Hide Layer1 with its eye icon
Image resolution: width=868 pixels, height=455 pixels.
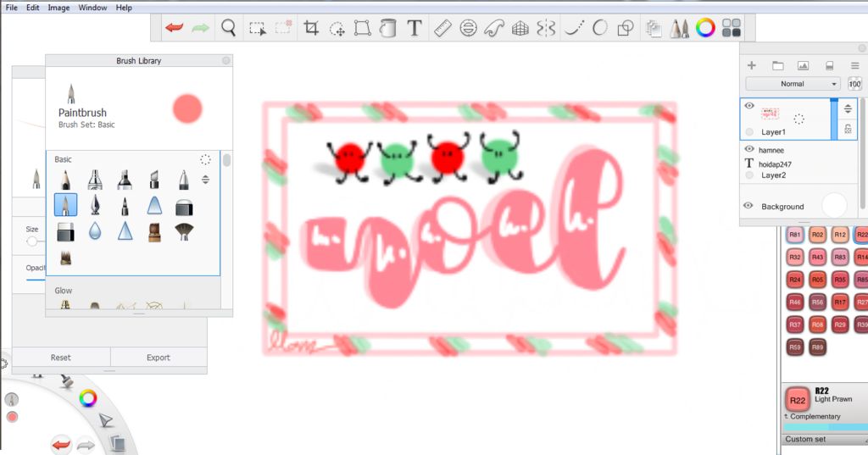[749, 106]
